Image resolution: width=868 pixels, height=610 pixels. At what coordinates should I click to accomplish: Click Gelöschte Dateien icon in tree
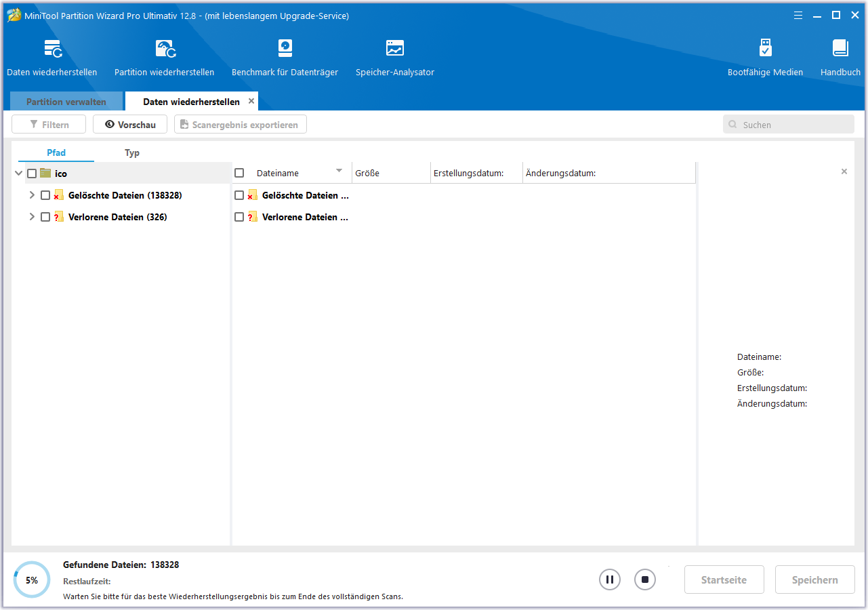click(59, 195)
